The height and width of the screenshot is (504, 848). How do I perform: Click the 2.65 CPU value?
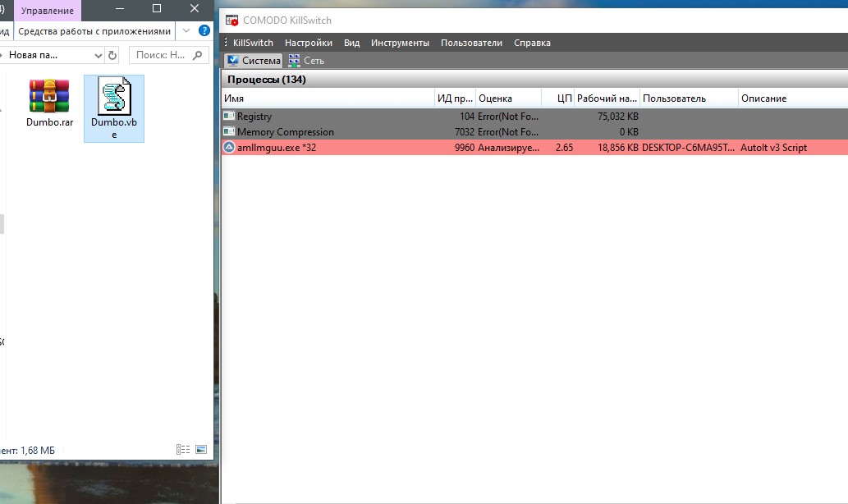click(564, 148)
